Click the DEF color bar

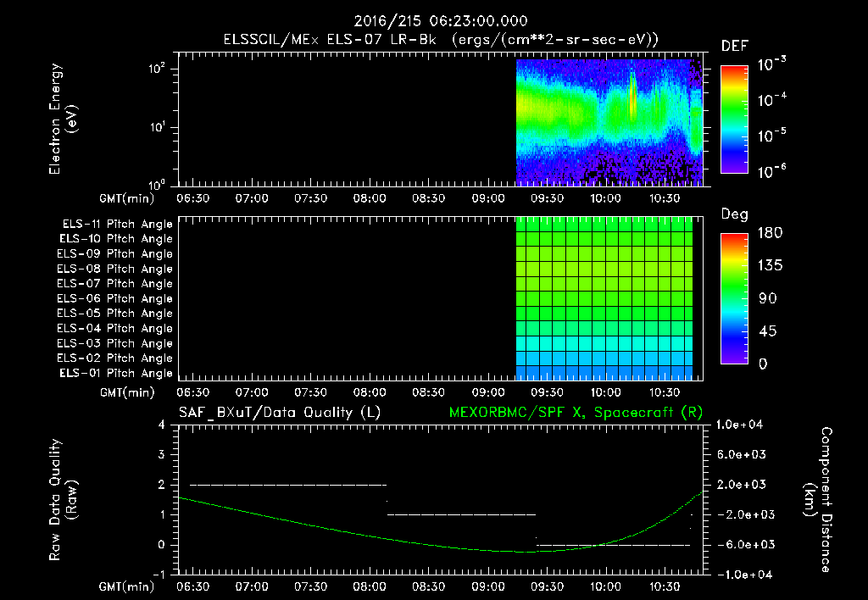(734, 119)
